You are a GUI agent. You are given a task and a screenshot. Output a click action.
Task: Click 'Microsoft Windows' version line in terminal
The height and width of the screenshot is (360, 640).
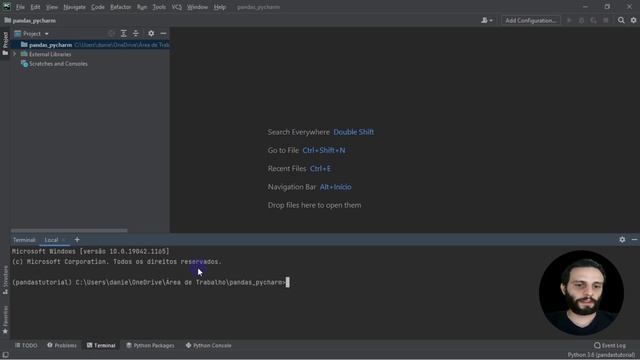click(90, 251)
